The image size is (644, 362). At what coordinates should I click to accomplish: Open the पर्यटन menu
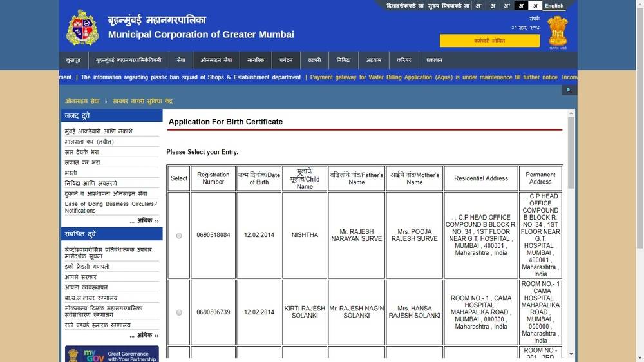tap(286, 60)
